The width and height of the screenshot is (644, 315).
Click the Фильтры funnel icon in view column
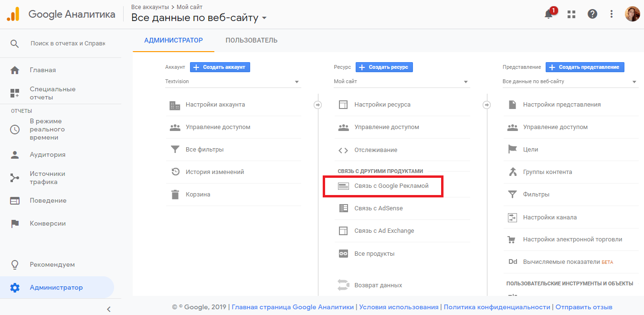point(512,195)
